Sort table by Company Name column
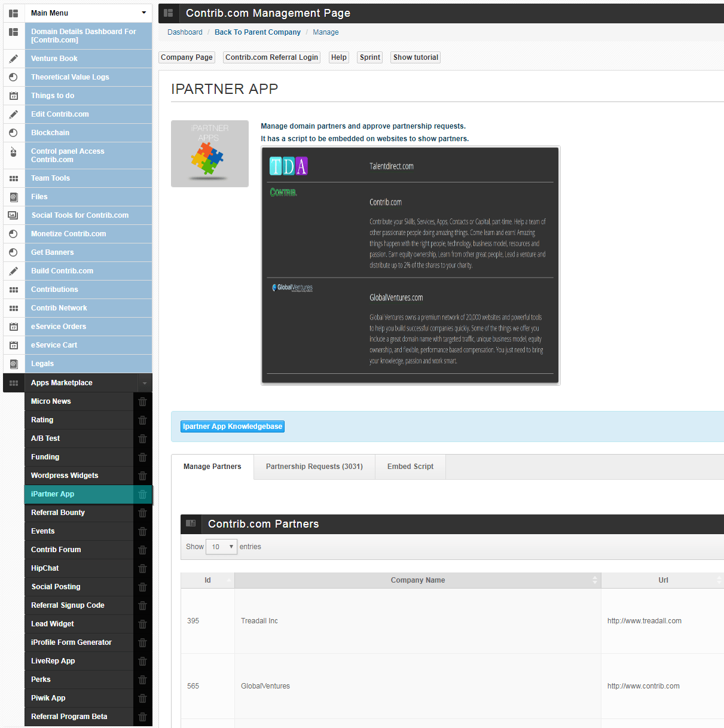The width and height of the screenshot is (724, 728). 418,580
